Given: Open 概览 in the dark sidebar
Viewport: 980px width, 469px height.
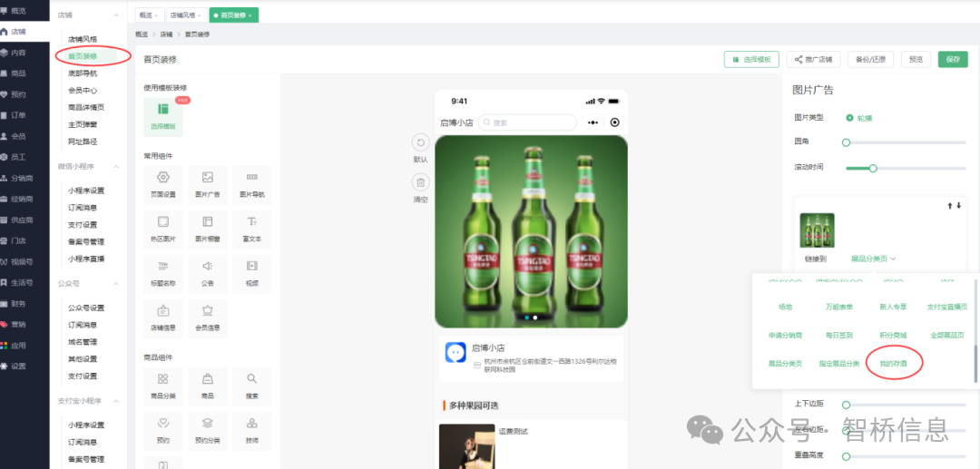Looking at the screenshot, I should (x=17, y=11).
